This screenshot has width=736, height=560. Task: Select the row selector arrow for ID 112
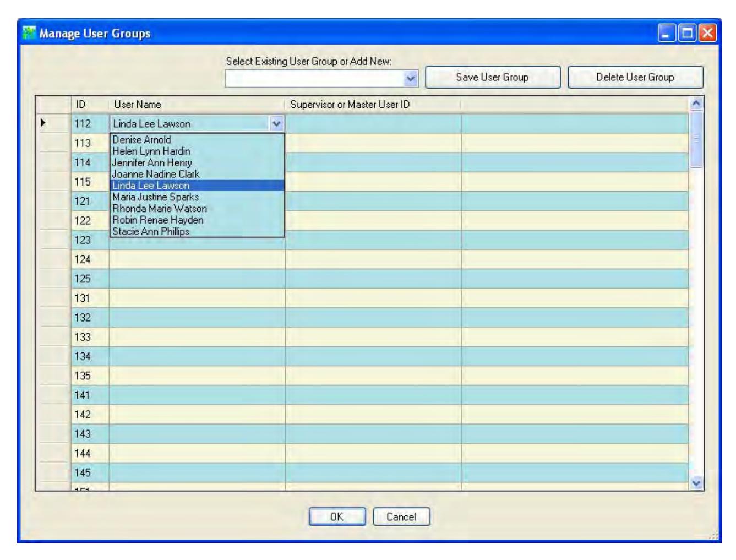click(x=53, y=123)
